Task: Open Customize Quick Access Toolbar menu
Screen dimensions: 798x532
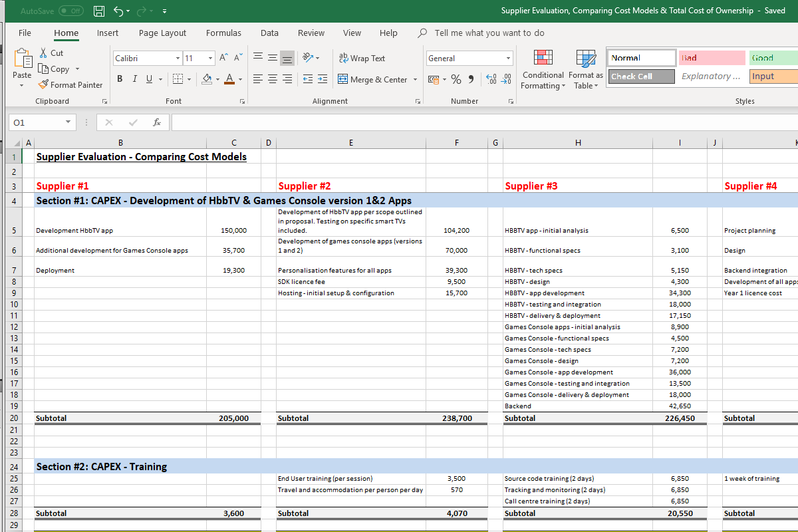Action: 164,11
